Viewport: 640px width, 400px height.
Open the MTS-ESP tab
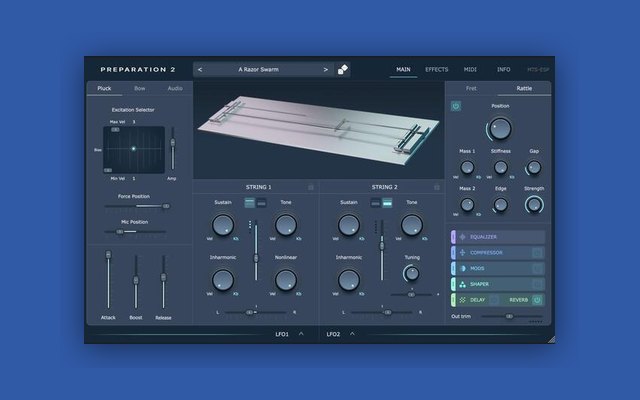point(538,70)
